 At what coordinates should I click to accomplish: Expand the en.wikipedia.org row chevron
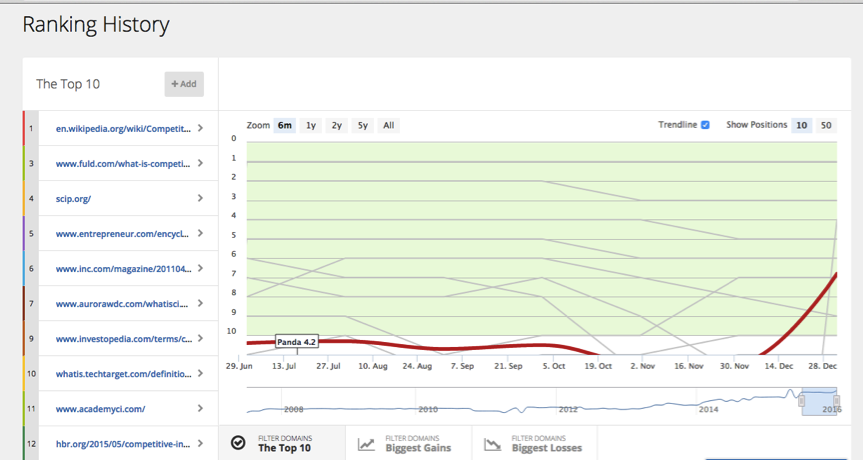point(201,128)
